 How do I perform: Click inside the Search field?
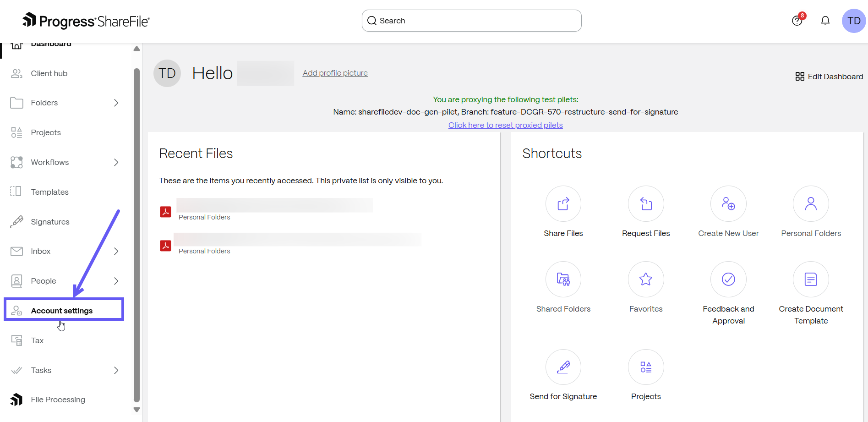click(471, 21)
